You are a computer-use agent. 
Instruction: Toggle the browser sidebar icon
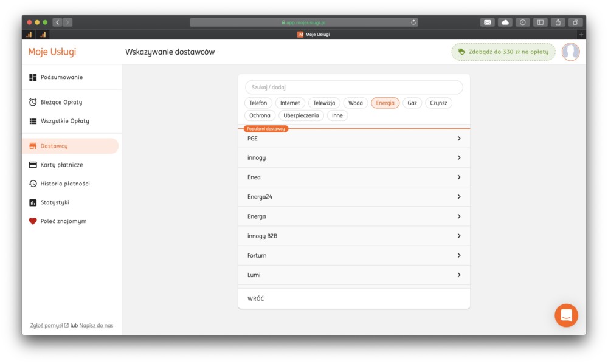click(x=540, y=22)
